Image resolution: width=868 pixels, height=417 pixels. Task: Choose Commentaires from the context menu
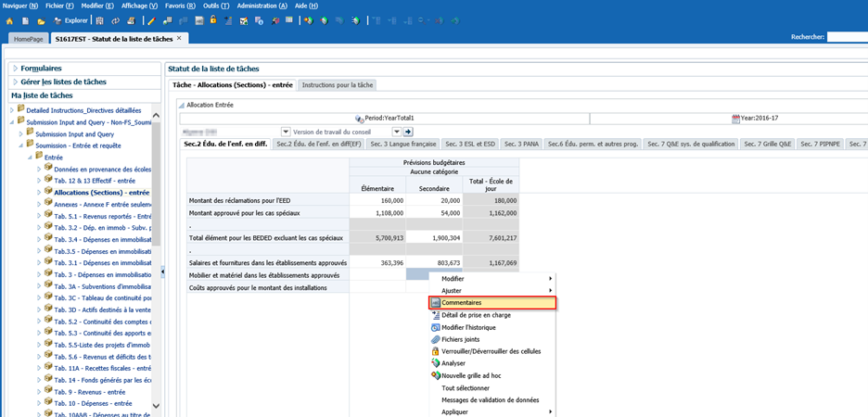(x=461, y=302)
